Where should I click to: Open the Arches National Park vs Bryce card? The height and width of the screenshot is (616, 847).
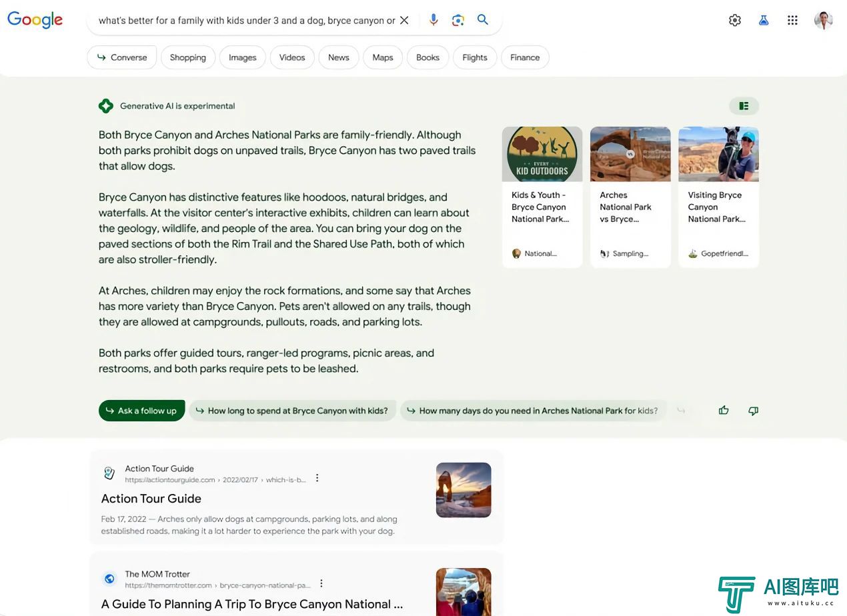tap(630, 197)
